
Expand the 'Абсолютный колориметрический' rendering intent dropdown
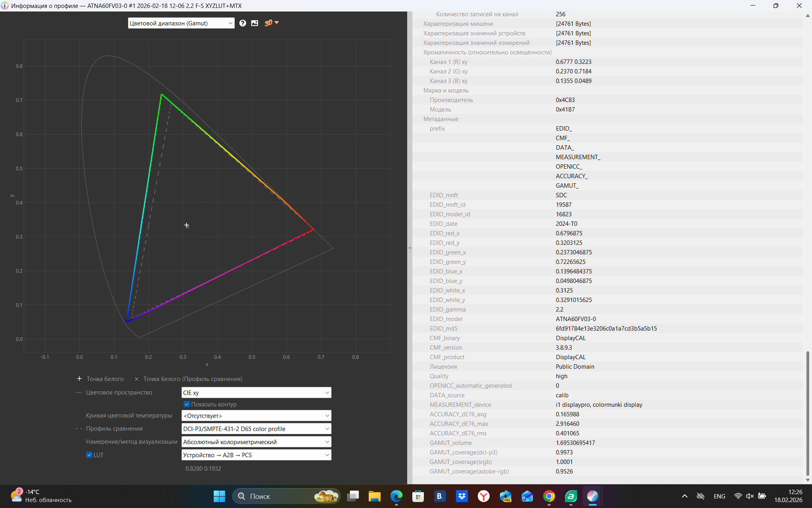(x=256, y=442)
